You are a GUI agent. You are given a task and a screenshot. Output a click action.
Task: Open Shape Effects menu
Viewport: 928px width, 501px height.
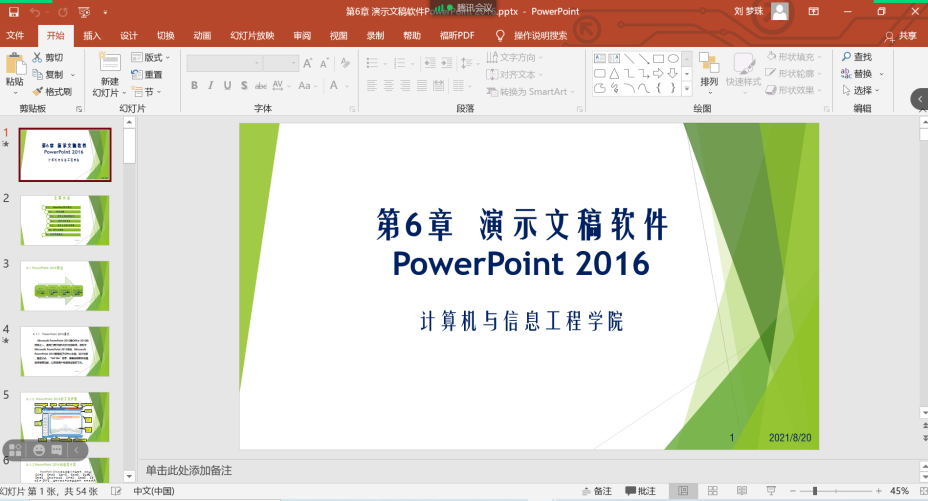click(794, 90)
